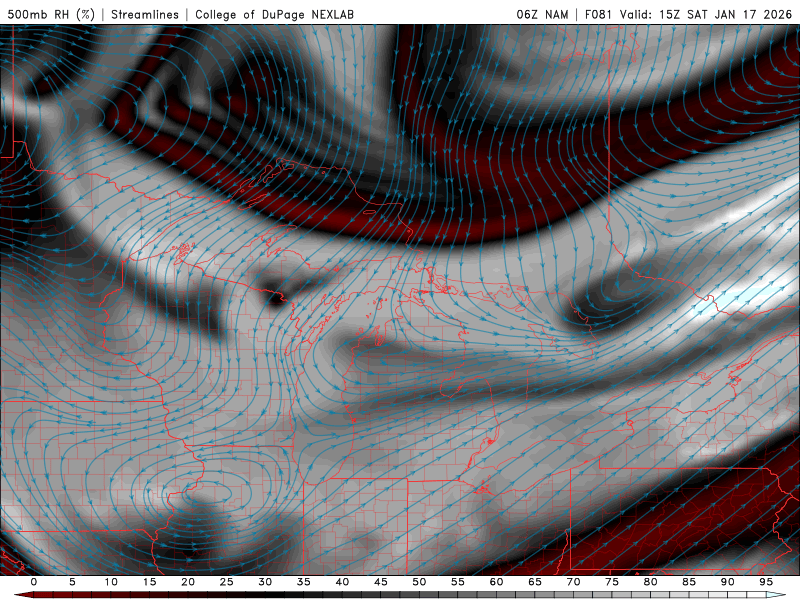Image resolution: width=800 pixels, height=600 pixels.
Task: Click the "70" label on the color scale
Action: click(573, 582)
